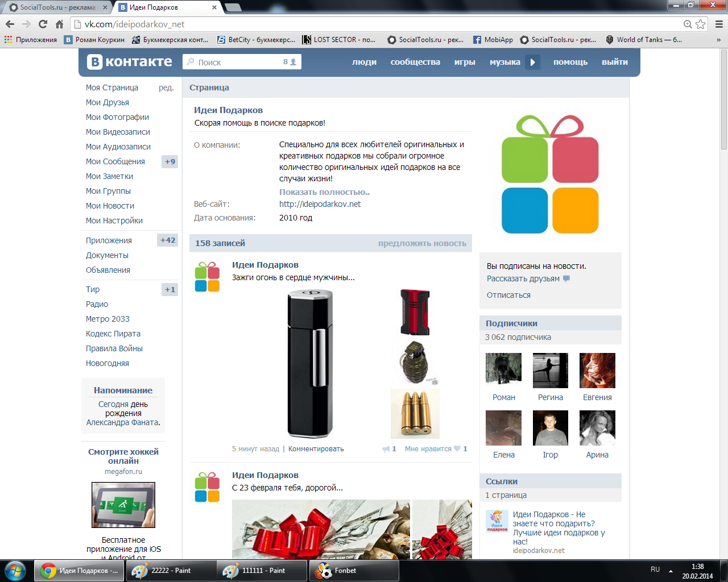Open the Chrome menu hamburger icon
728x582 pixels.
719,24
